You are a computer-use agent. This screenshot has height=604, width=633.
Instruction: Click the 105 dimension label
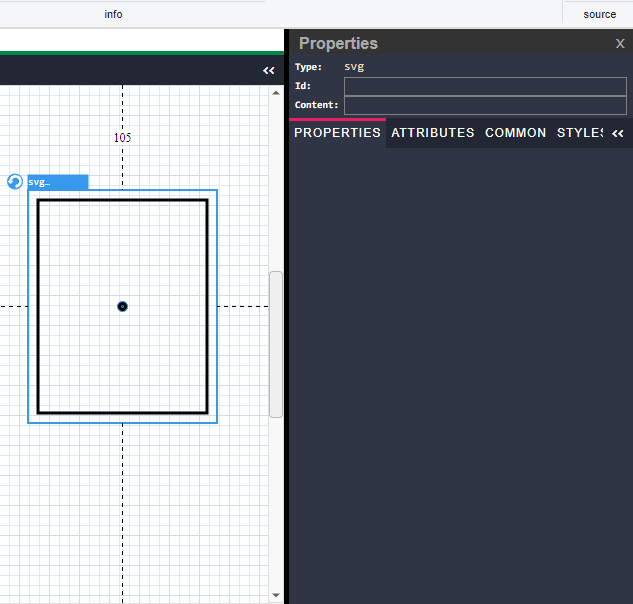click(x=122, y=138)
